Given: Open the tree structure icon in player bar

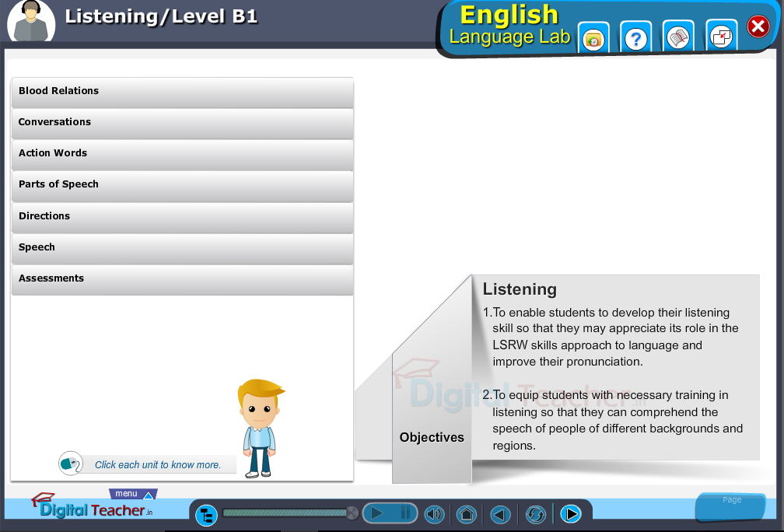Looking at the screenshot, I should pyautogui.click(x=206, y=514).
